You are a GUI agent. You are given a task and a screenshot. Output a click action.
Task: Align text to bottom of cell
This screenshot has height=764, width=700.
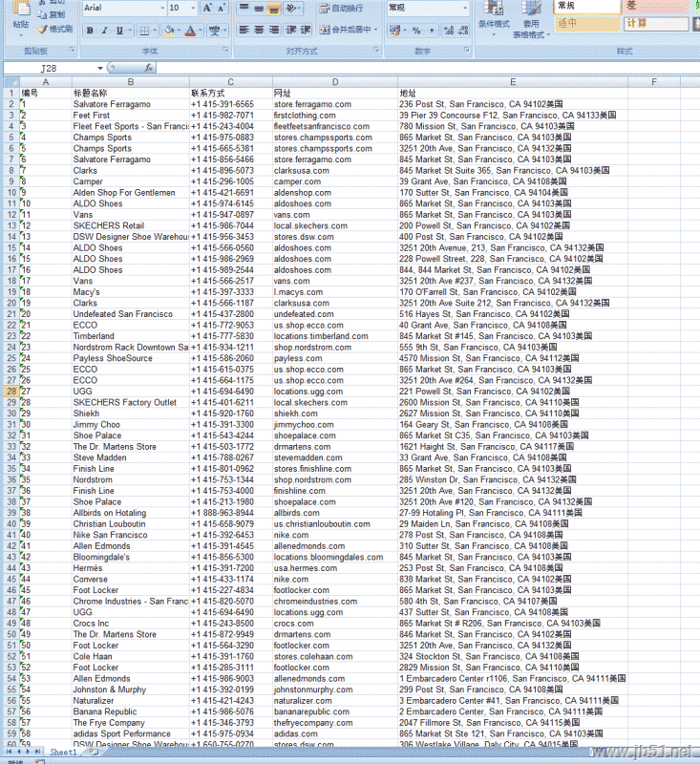coord(274,9)
